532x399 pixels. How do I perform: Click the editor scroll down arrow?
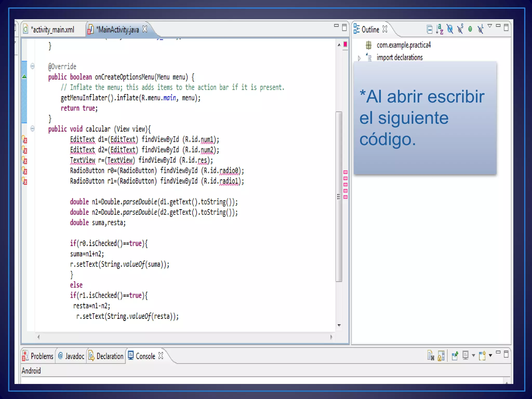(x=339, y=325)
